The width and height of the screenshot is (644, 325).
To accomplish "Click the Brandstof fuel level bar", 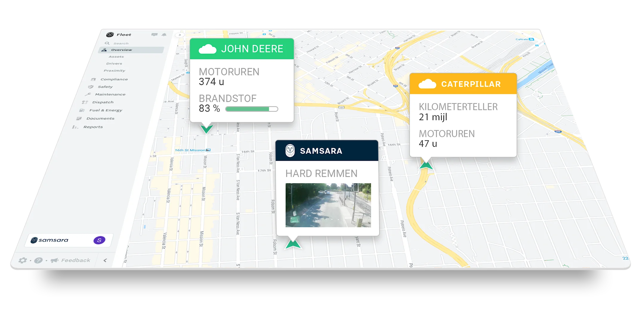I will point(252,109).
